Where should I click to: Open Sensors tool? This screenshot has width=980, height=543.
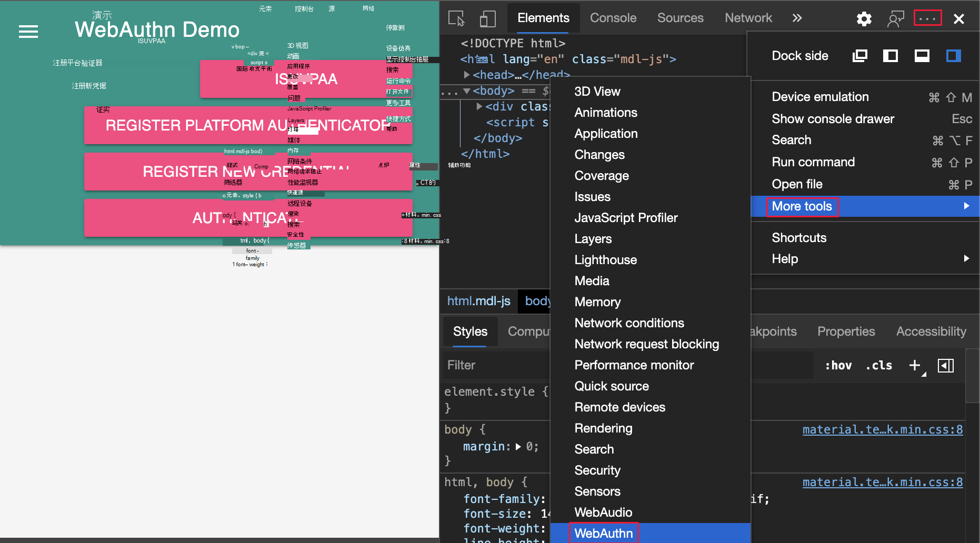pos(650,491)
